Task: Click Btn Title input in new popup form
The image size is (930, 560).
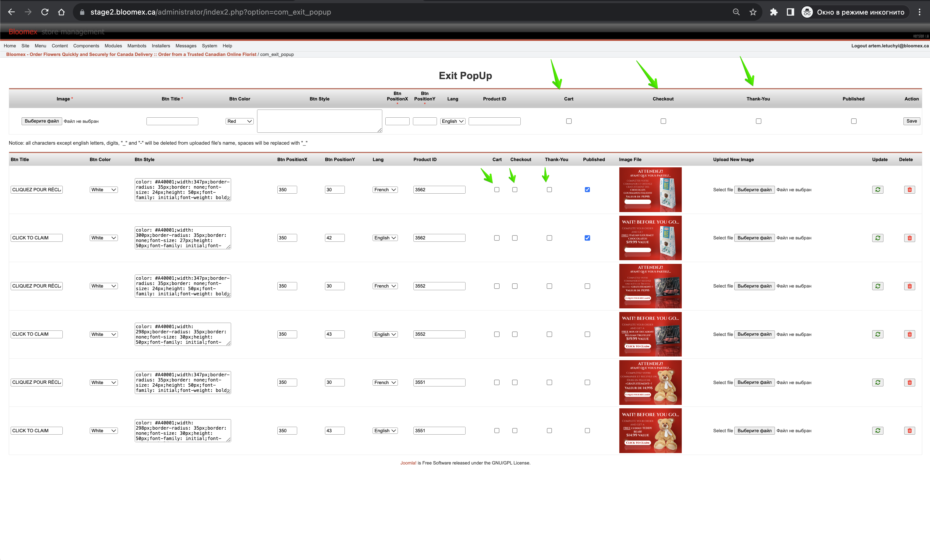Action: click(172, 121)
